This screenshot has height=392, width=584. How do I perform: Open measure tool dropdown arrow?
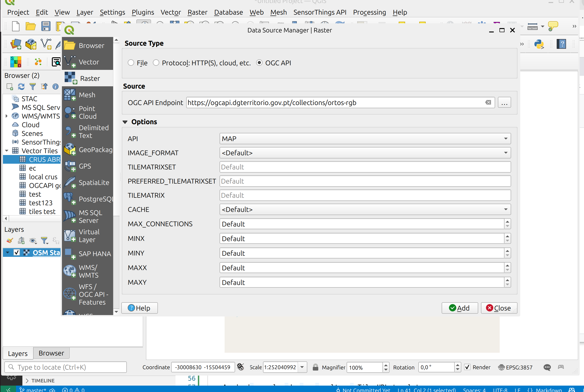click(x=542, y=26)
